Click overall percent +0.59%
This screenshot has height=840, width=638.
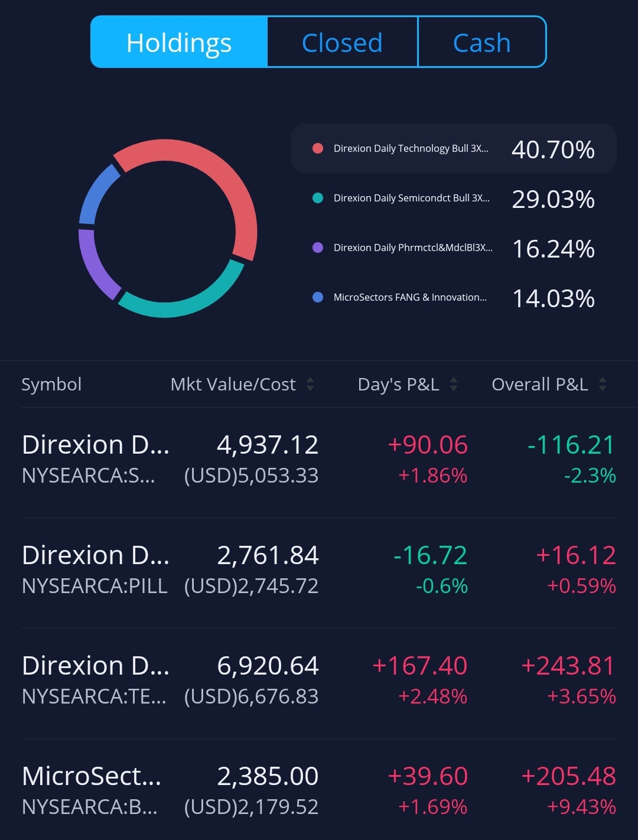point(581,586)
